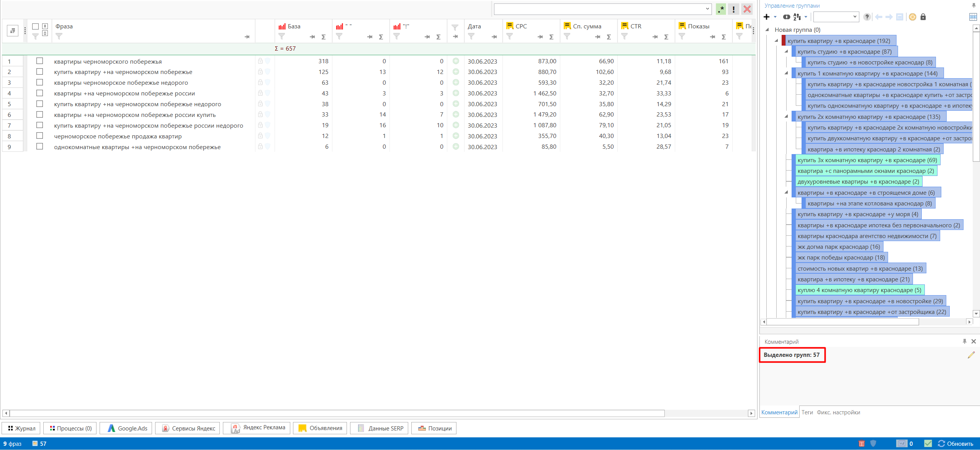Click the table grid view icon
This screenshot has width=980, height=450.
click(973, 17)
